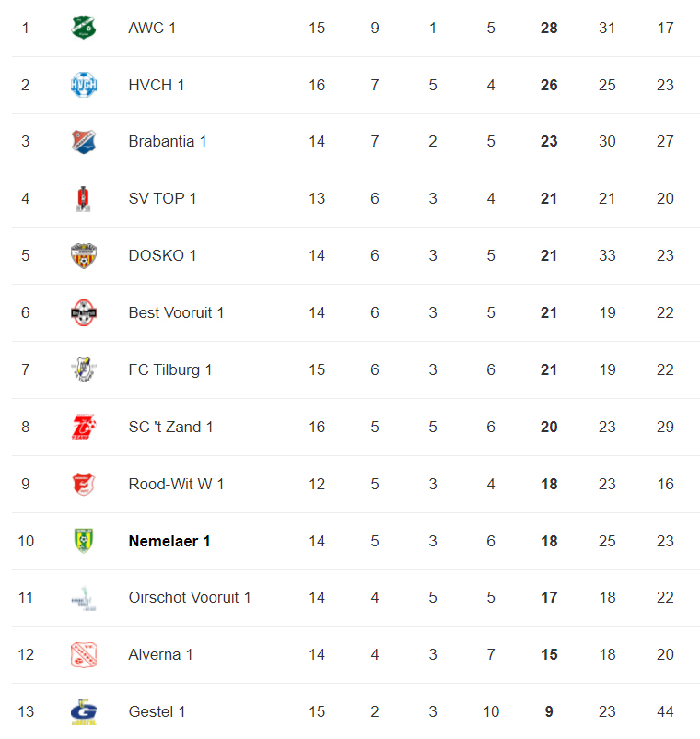Click the Best Vooruit 1 logo

coord(84,312)
